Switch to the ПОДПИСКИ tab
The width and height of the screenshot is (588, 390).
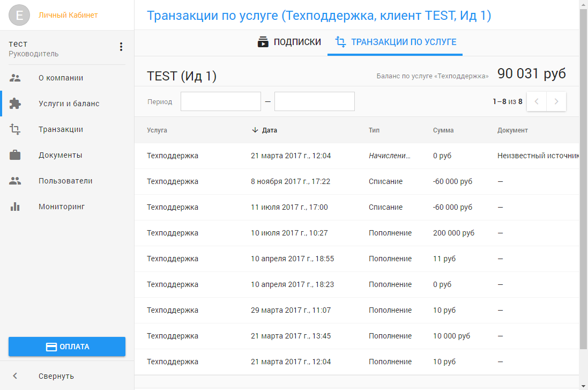pos(289,42)
